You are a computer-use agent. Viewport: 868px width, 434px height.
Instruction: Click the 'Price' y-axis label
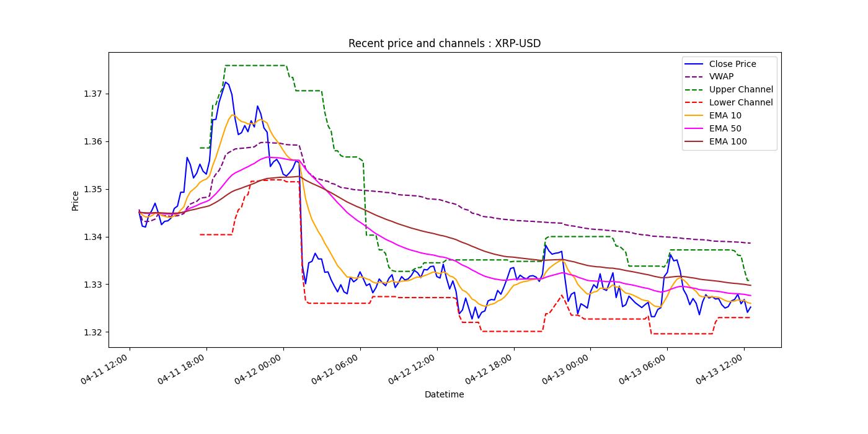click(75, 200)
